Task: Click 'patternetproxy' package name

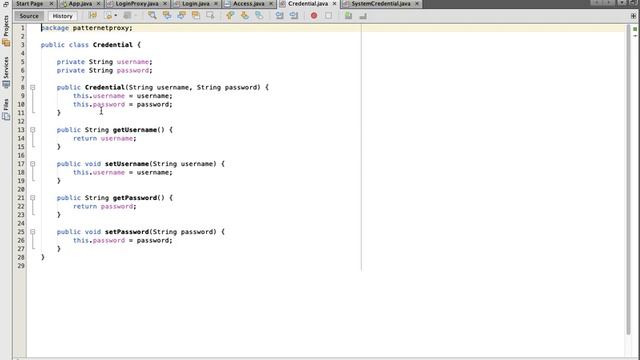Action: pyautogui.click(x=101, y=28)
